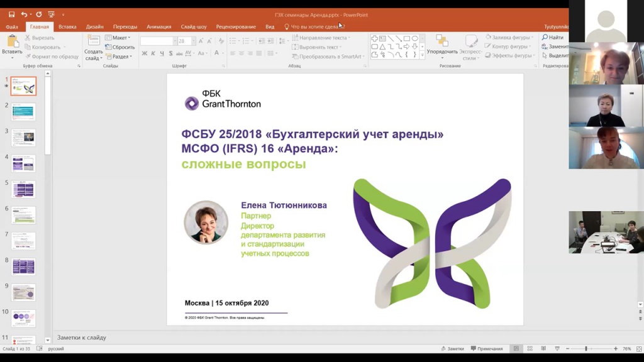Screen dimensions: 644x362
Task: Open the Раздел section dropdown
Action: [119, 57]
